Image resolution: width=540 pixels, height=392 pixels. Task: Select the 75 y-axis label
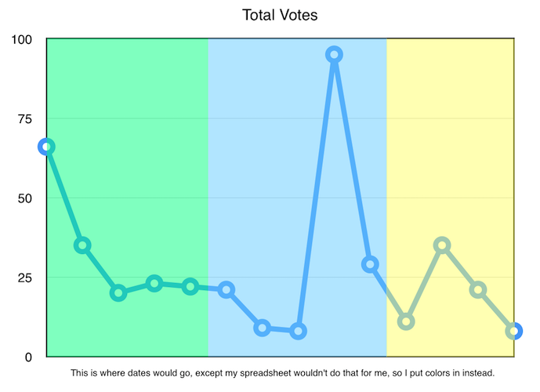[x=25, y=118]
